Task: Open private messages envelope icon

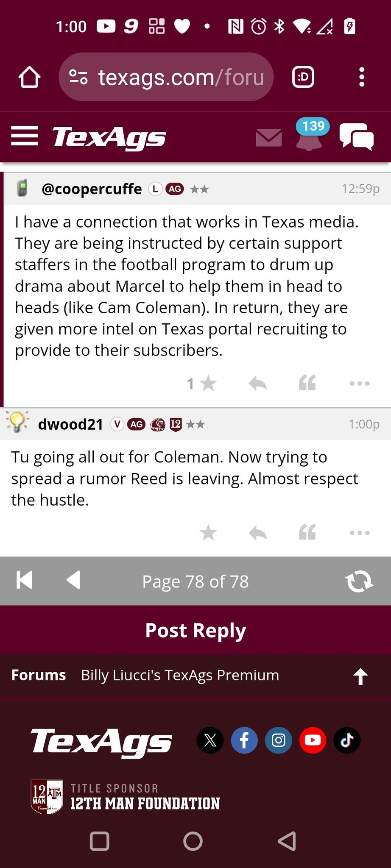Action: (x=269, y=138)
